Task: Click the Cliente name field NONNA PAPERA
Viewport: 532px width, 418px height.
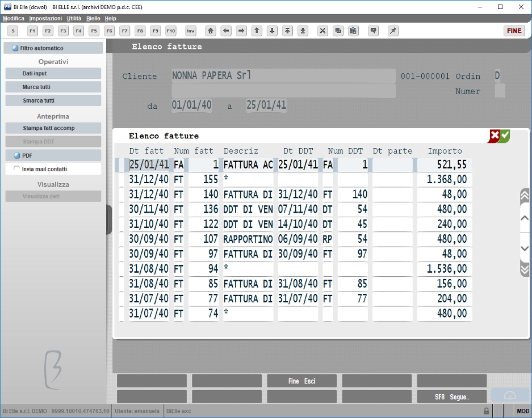Action: (284, 75)
